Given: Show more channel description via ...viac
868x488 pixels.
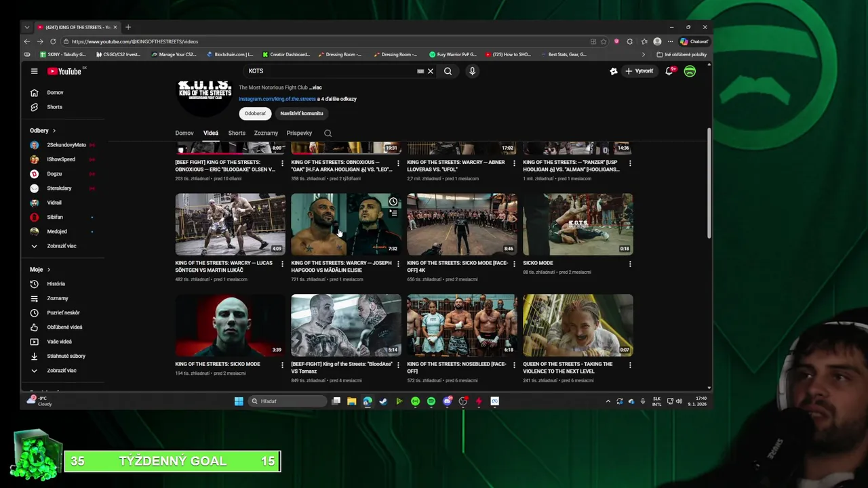Looking at the screenshot, I should [315, 87].
